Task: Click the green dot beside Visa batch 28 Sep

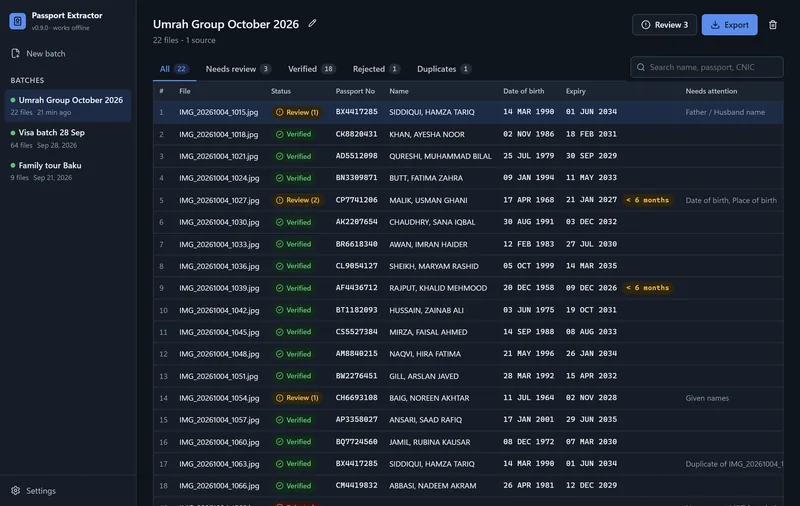Action: tap(13, 133)
